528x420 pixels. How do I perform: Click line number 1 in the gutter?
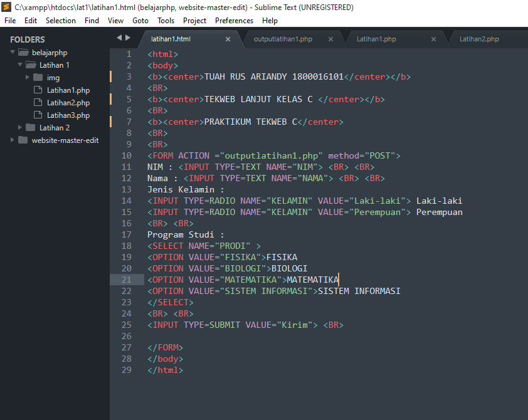pos(129,54)
